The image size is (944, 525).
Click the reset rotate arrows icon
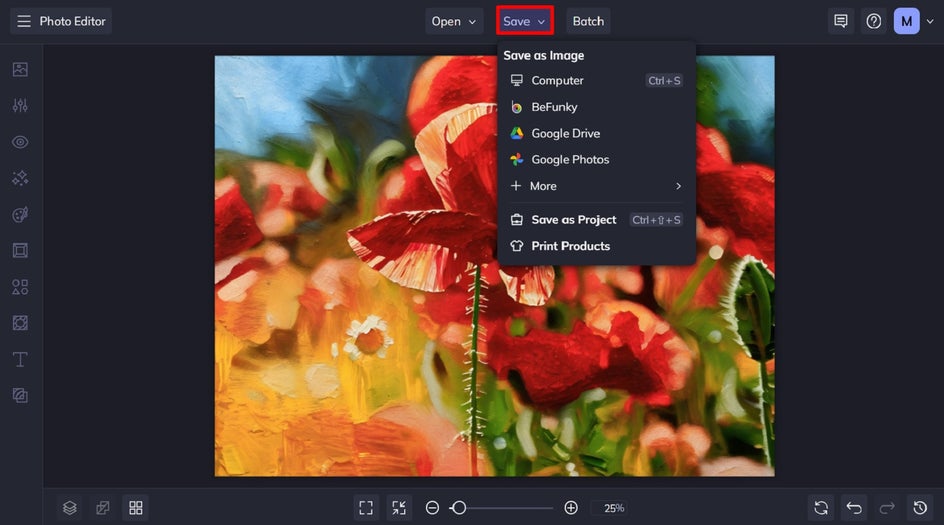click(821, 508)
